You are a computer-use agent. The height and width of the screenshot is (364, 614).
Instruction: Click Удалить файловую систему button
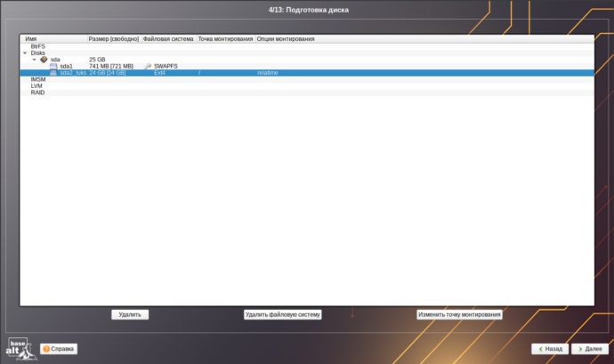click(x=282, y=315)
